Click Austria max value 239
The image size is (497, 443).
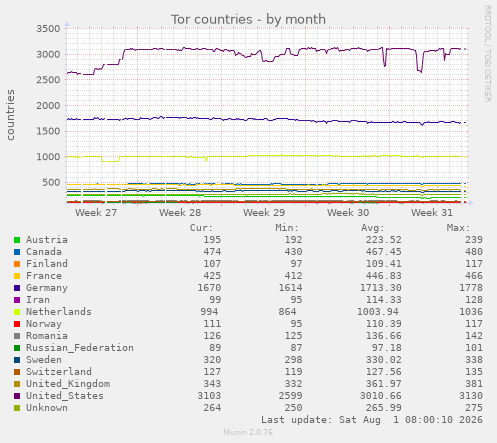point(474,240)
